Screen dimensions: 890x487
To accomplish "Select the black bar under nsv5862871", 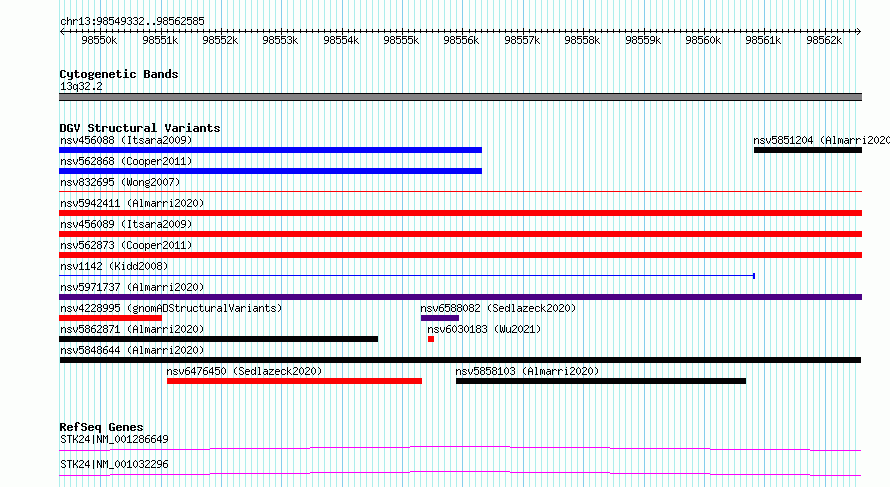I will click(219, 339).
